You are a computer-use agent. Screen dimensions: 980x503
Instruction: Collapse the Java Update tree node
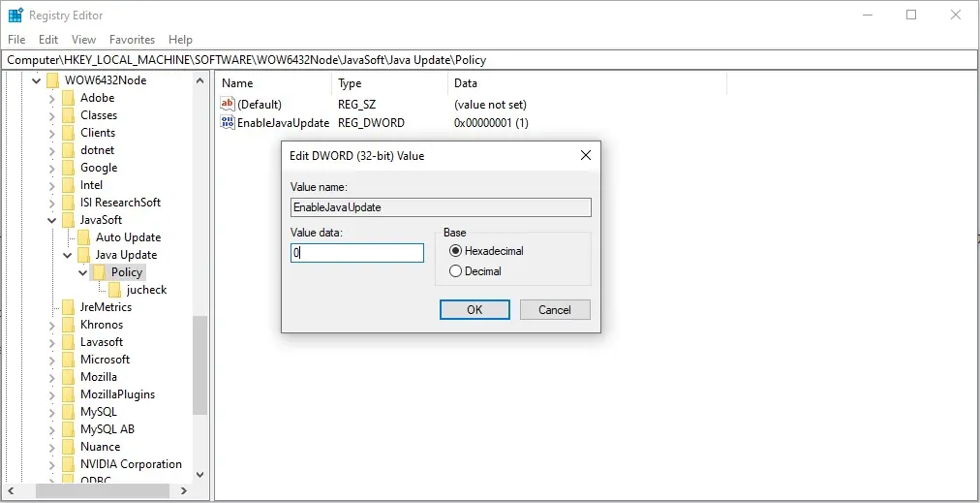tap(68, 255)
